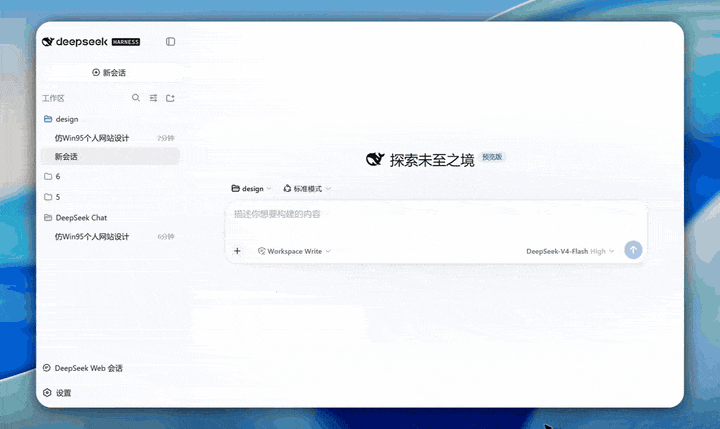Click the settings gear icon
Viewport: 720px width, 429px height.
47,393
